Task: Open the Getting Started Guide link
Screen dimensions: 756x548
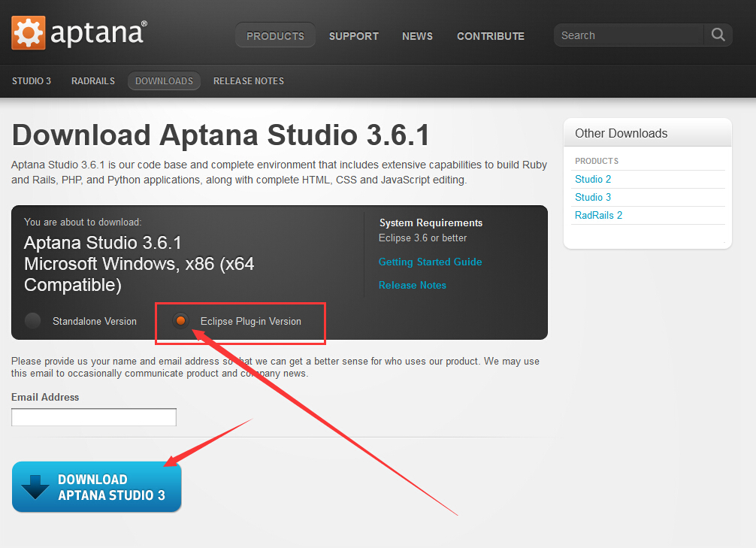Action: [430, 262]
